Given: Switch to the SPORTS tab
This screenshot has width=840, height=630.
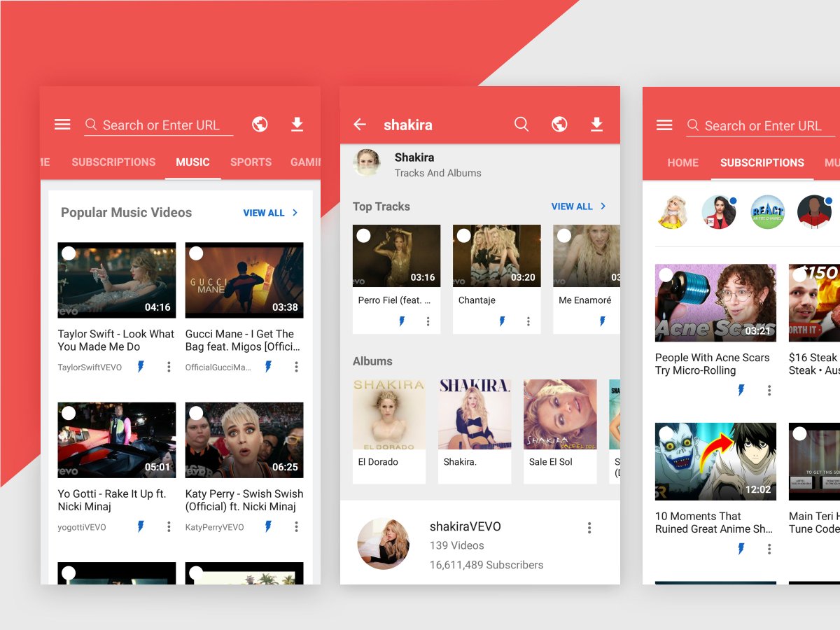Looking at the screenshot, I should (251, 162).
